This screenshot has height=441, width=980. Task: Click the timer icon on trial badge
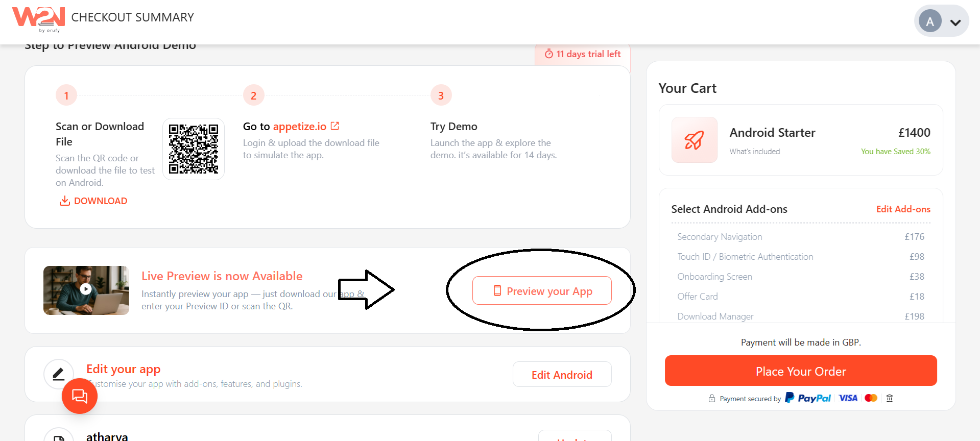pyautogui.click(x=549, y=54)
